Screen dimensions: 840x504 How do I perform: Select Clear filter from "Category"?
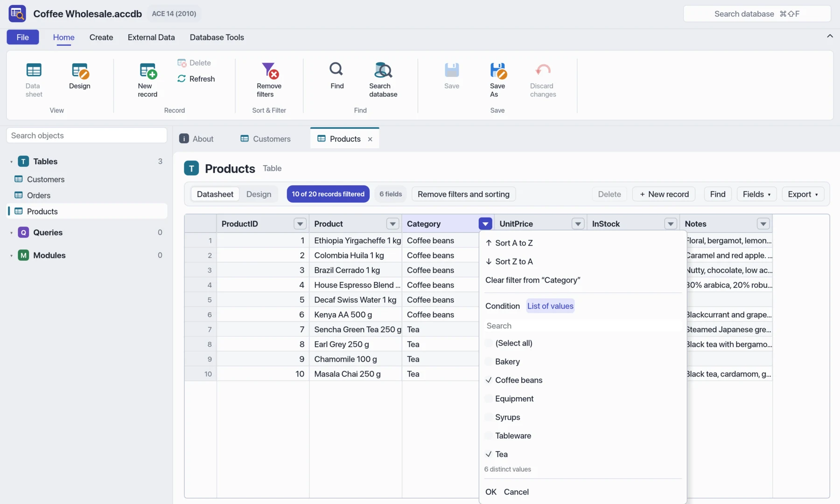click(x=583, y=280)
